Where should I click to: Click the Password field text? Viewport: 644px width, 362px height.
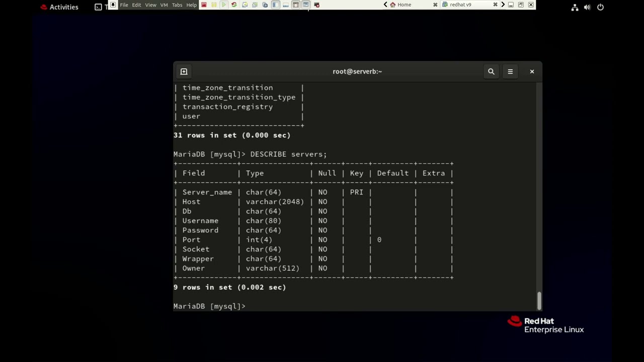click(200, 230)
